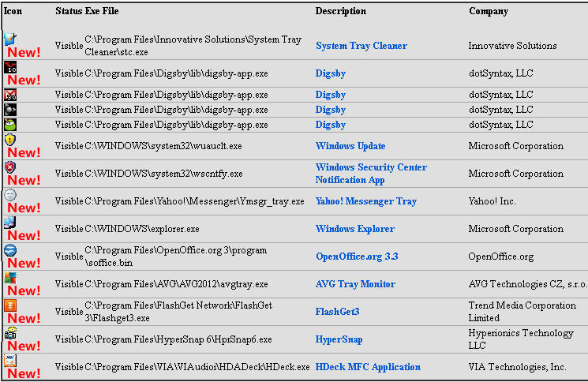Screen dimensions: 588x382
Task: Open the Digsby link beside the mail icon
Action: pyautogui.click(x=331, y=95)
